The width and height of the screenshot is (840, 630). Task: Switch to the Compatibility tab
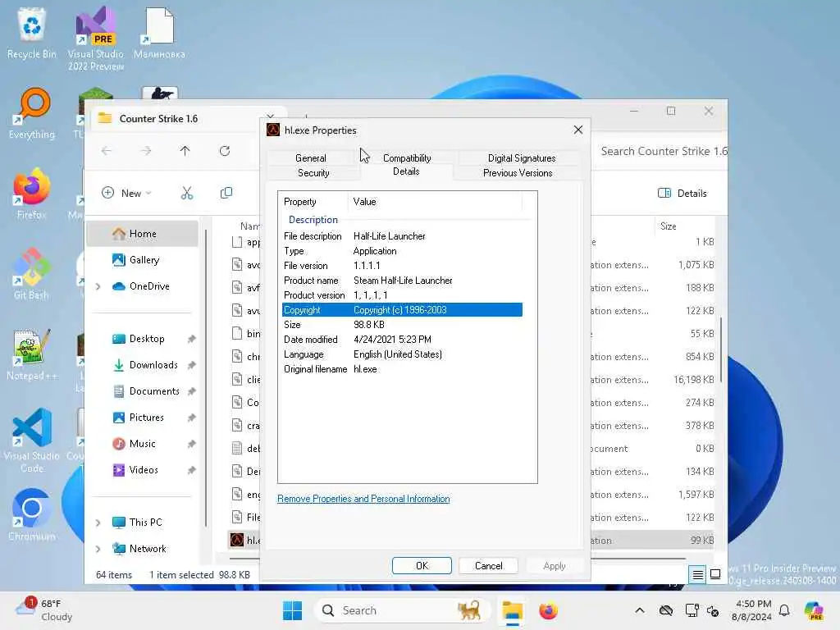tap(407, 158)
